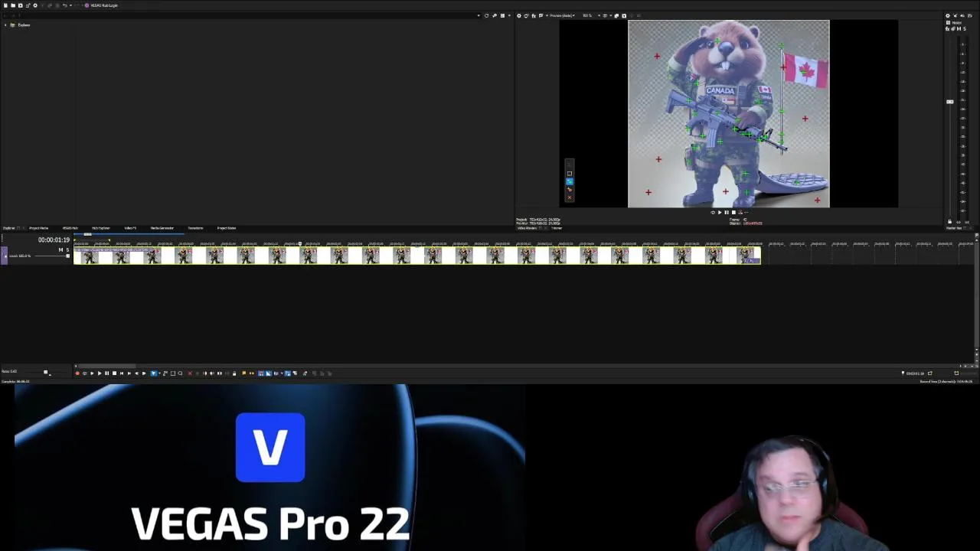Click the red delete icon in preview sidebar
The image size is (980, 551).
pos(569,197)
